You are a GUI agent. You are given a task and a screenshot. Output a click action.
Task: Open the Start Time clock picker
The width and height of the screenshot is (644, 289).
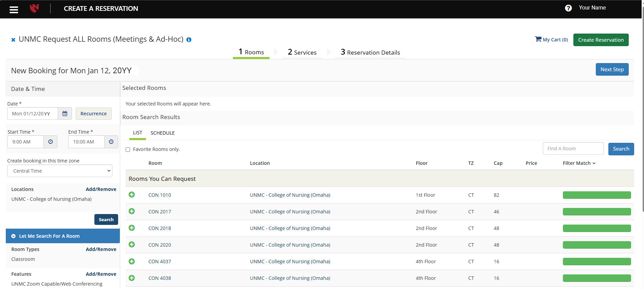(x=51, y=142)
